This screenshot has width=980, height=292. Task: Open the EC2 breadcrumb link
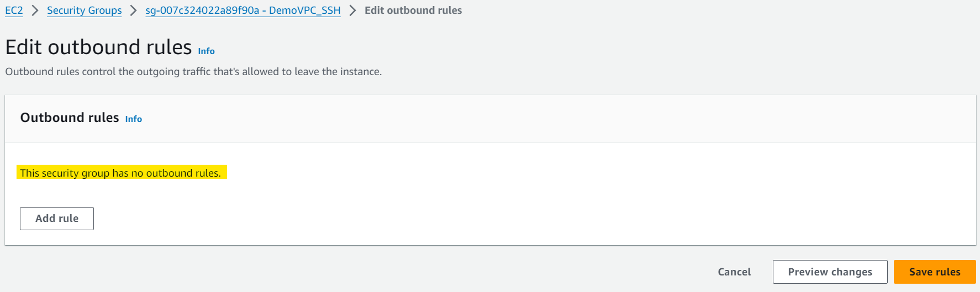(x=14, y=10)
